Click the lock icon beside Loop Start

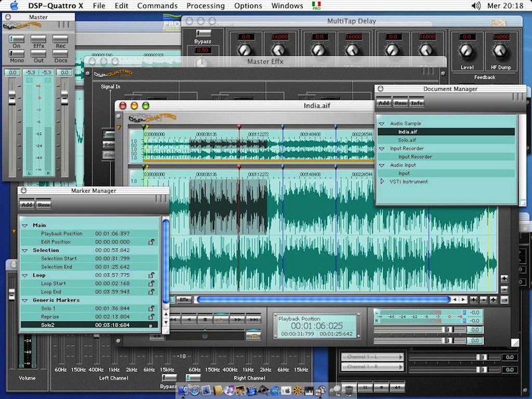[152, 283]
